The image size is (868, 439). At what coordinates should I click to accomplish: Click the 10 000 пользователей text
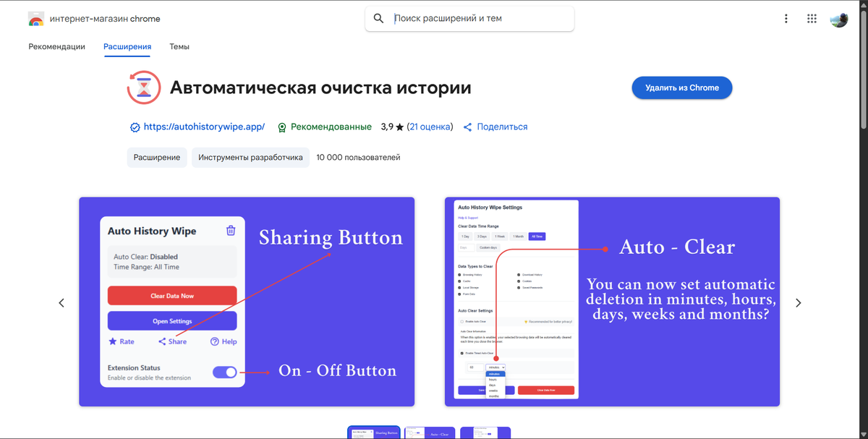coord(358,158)
